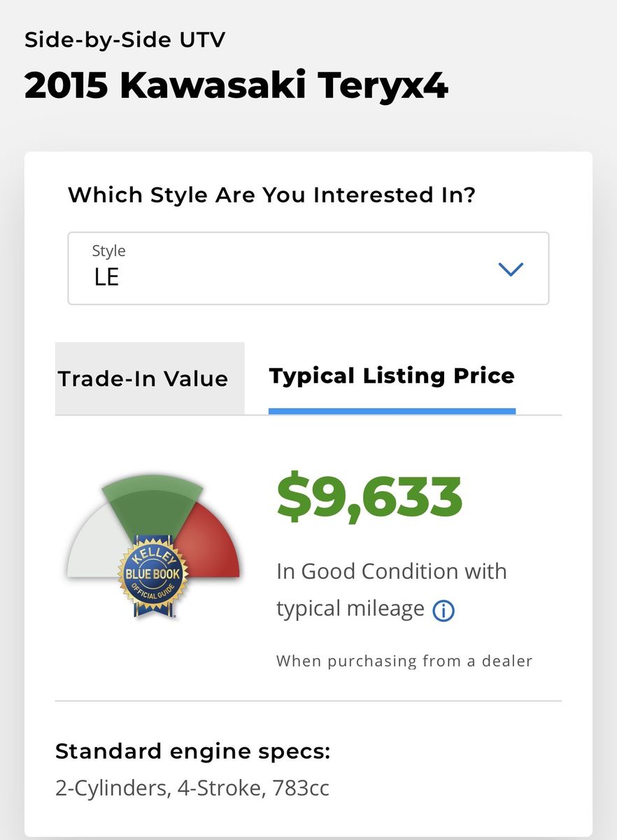The height and width of the screenshot is (840, 617).
Task: Click the Side-by-Side UTV category label
Action: (125, 39)
